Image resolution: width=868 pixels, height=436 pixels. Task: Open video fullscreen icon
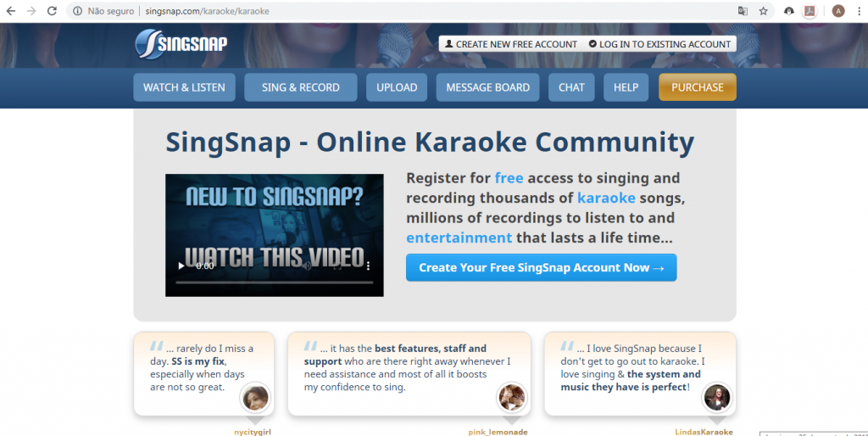(337, 266)
